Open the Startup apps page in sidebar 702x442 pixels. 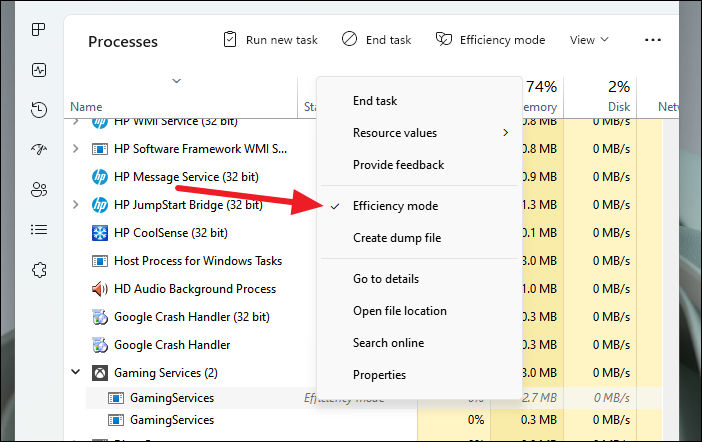tap(39, 149)
